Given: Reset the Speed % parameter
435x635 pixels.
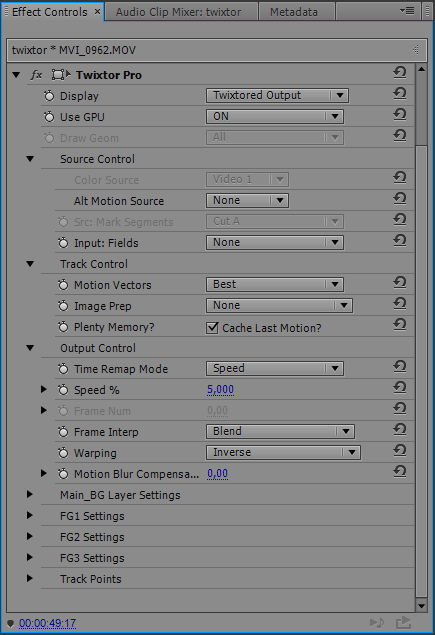Looking at the screenshot, I should click(x=400, y=388).
